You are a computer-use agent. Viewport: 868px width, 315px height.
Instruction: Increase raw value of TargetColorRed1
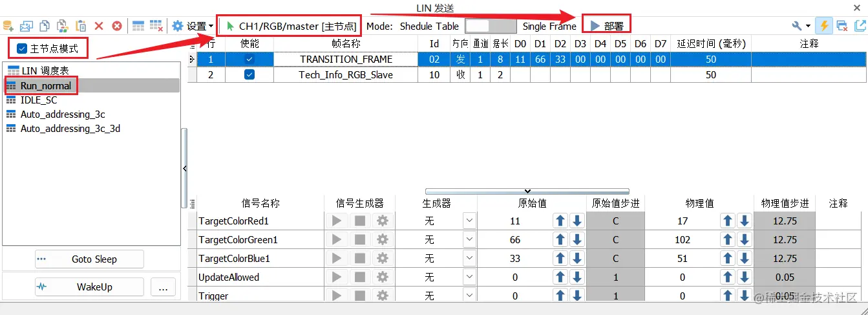(560, 221)
